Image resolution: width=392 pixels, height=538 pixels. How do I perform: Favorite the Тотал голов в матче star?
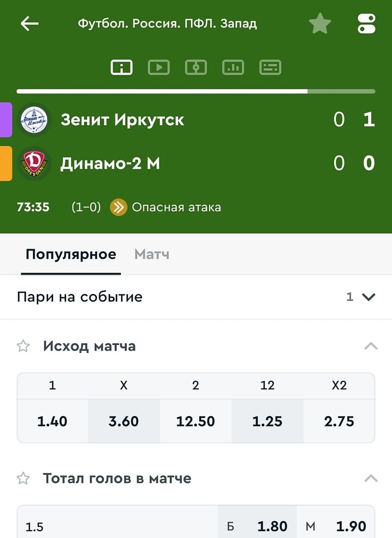pyautogui.click(x=23, y=478)
